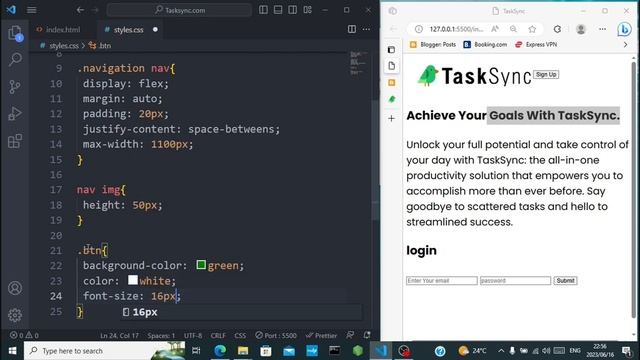Open Microsoft Edge from taskbar

pyautogui.click(x=220, y=351)
